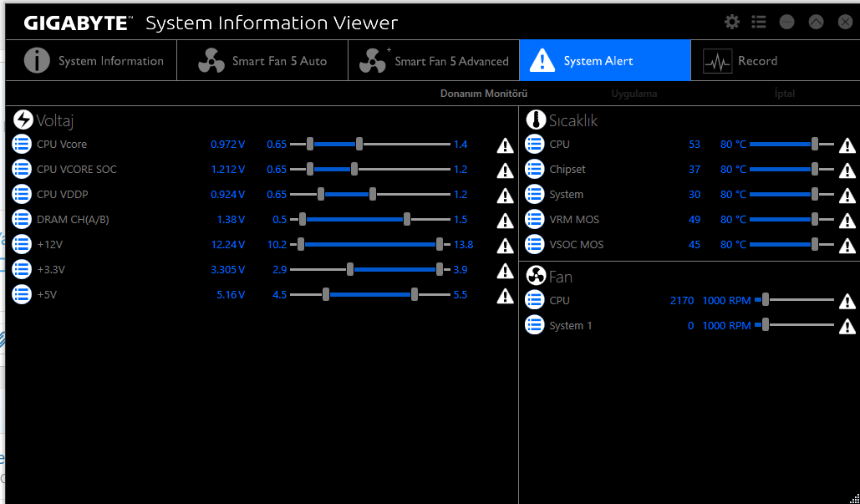Image resolution: width=860 pixels, height=504 pixels.
Task: Click the CPU temperature threshold slider handle
Action: (815, 145)
